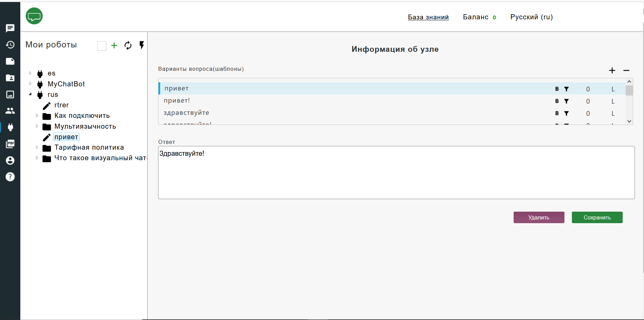Collapse the rus robot tree
This screenshot has width=644, height=320.
pos(30,94)
